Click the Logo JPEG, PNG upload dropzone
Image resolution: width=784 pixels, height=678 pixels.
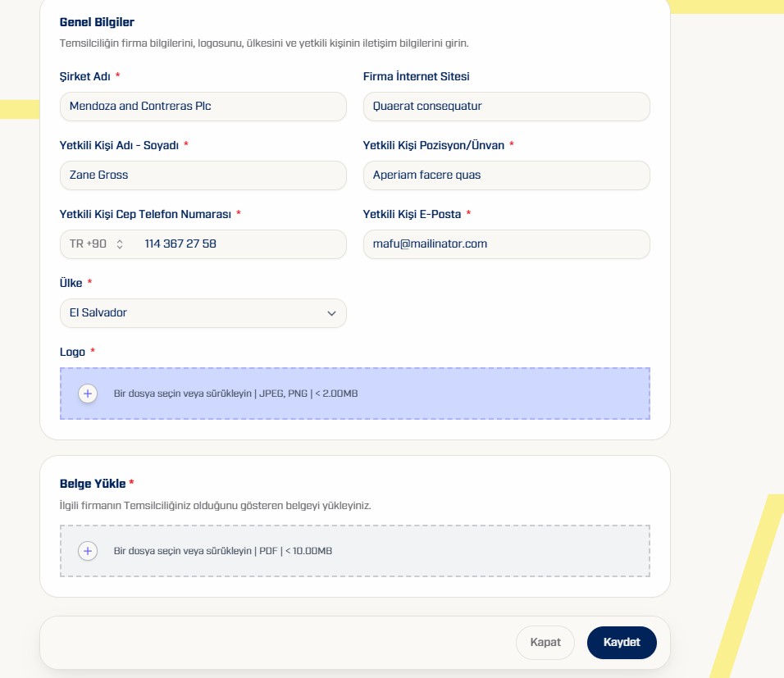tap(355, 394)
